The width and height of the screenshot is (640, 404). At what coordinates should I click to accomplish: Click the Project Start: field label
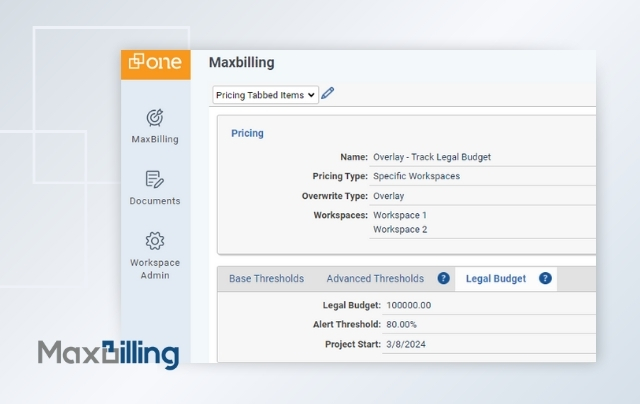coord(353,344)
